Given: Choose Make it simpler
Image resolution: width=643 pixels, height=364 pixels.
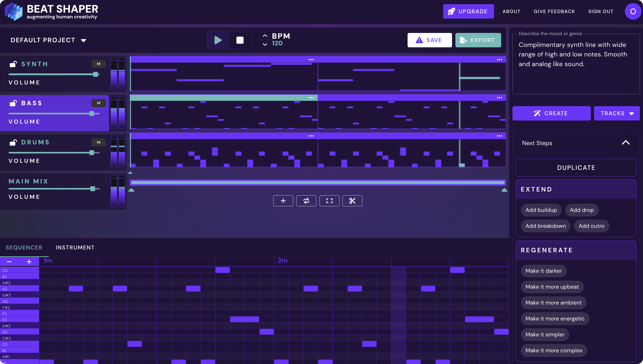Looking at the screenshot, I should click(545, 335).
